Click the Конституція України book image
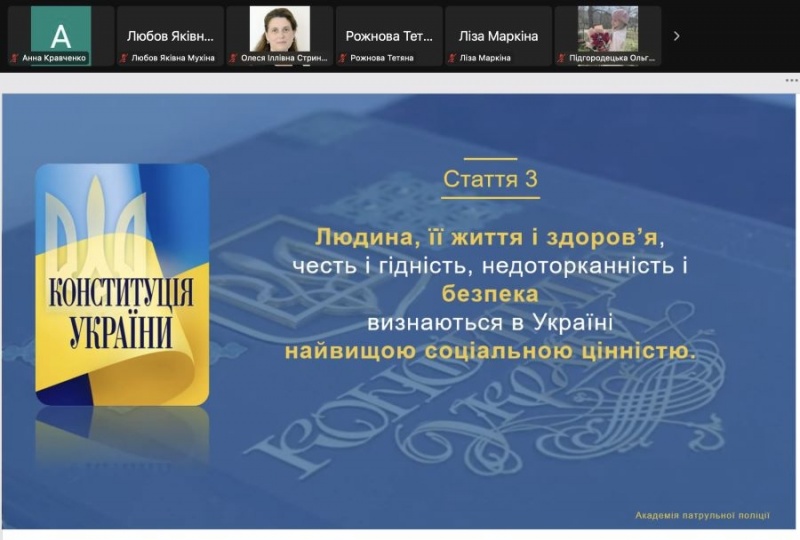This screenshot has height=540, width=800. click(122, 284)
